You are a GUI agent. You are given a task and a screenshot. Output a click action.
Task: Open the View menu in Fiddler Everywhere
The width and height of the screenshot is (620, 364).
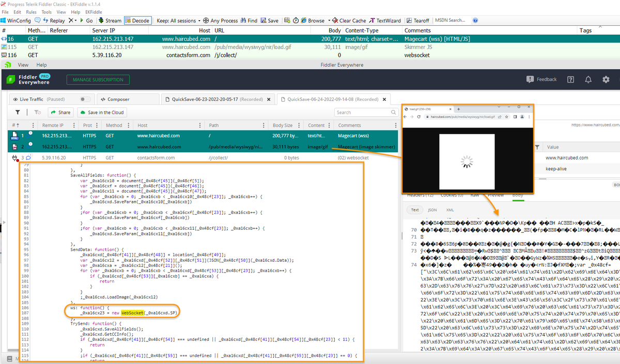click(x=23, y=65)
